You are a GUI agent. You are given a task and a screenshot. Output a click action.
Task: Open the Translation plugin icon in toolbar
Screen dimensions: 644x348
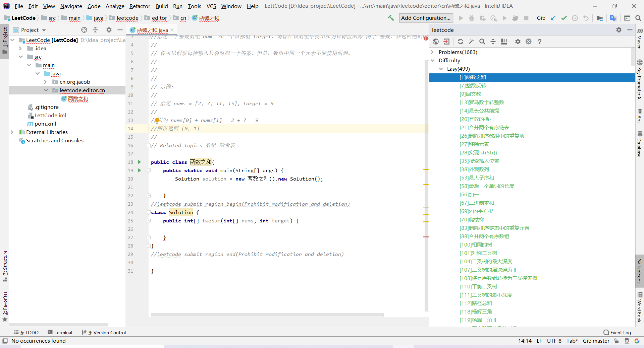coord(613,18)
